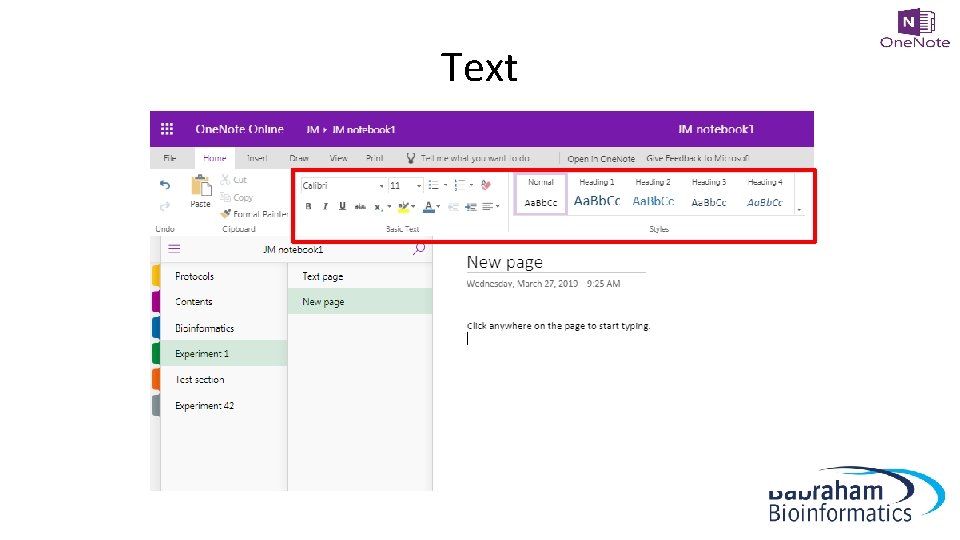Switch to the Print tab
Viewport: 960px width, 540px height.
[374, 158]
